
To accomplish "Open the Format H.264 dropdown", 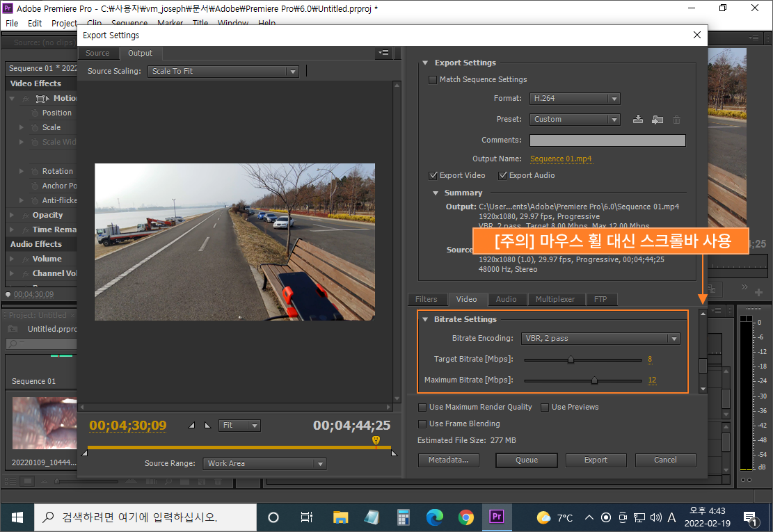I will click(x=575, y=99).
